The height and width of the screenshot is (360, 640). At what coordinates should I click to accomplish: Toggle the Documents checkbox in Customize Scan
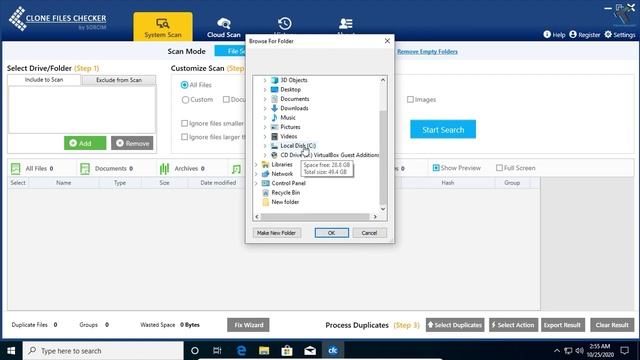(x=226, y=99)
